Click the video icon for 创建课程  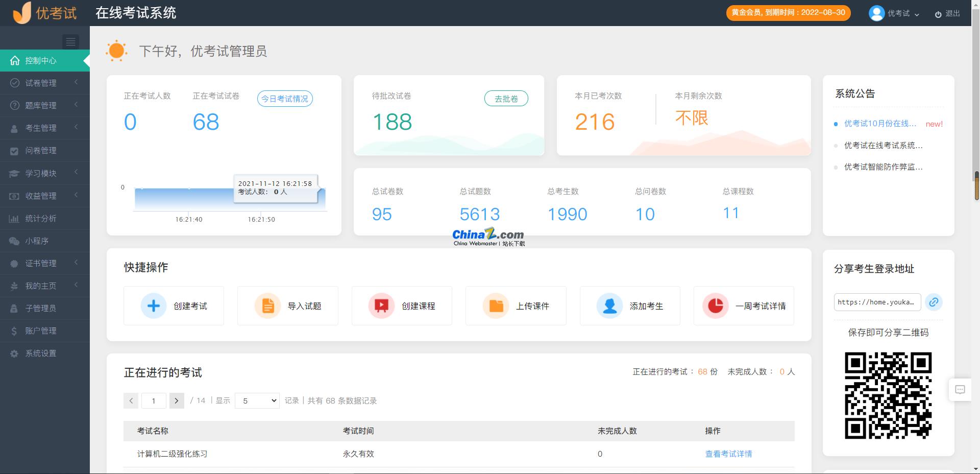382,305
